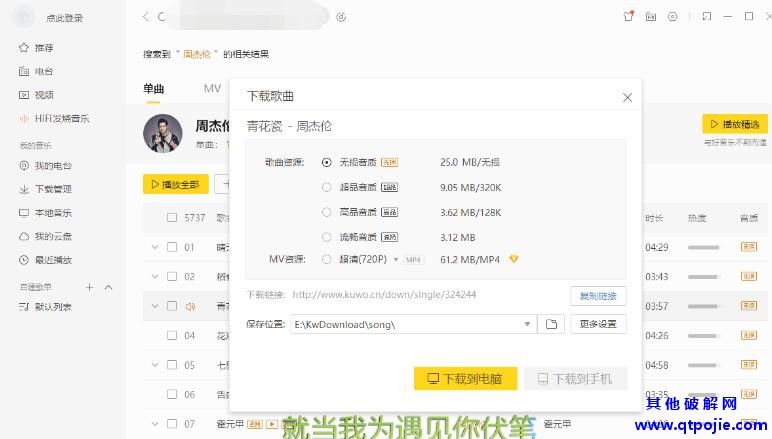Collapse the 自建歌单 playlist section

tap(108, 287)
